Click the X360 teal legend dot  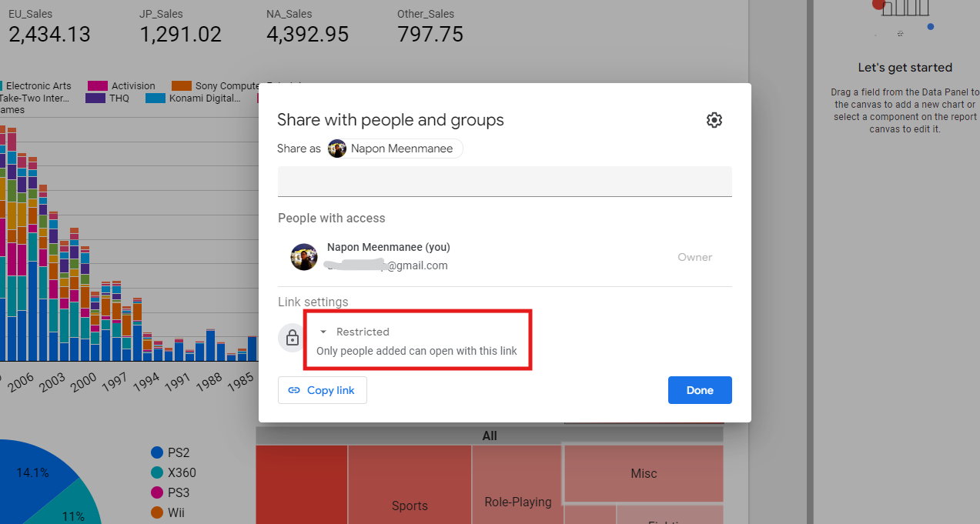click(157, 472)
